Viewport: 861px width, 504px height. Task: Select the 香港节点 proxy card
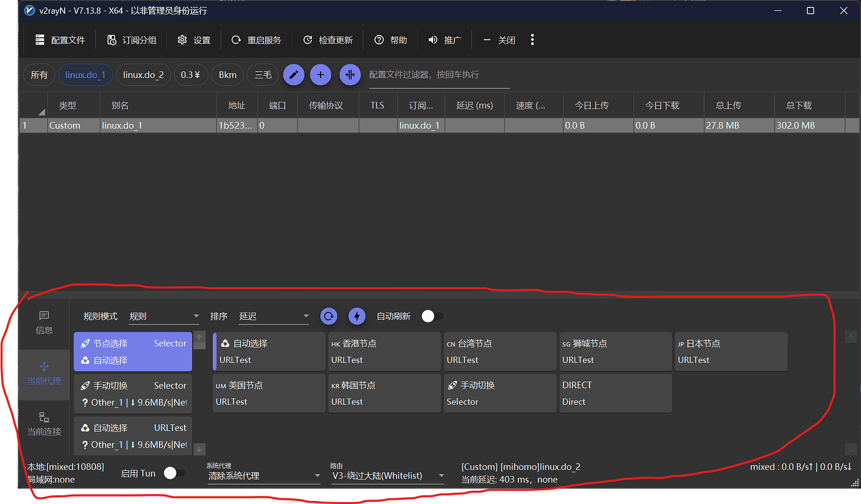tap(384, 352)
